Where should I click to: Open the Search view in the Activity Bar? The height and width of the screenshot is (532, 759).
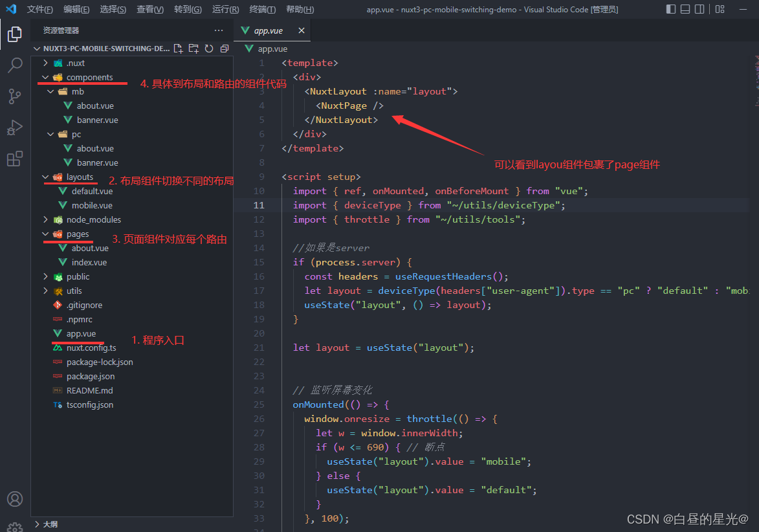click(14, 65)
